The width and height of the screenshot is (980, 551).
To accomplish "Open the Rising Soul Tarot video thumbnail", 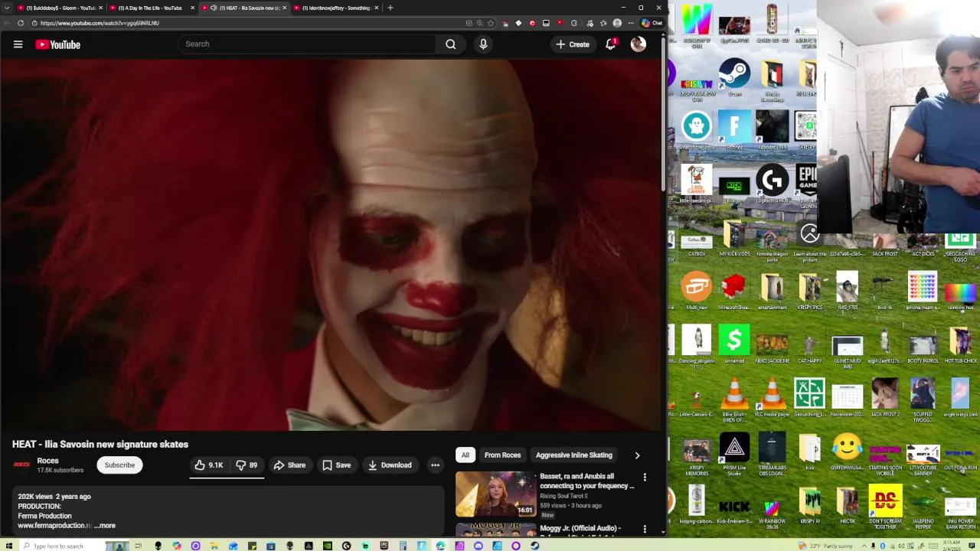I will click(496, 494).
